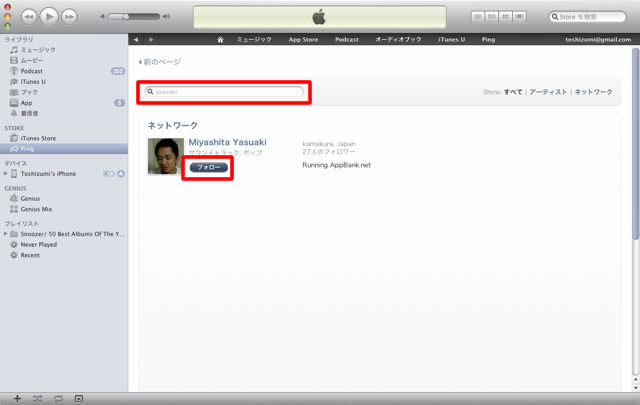Open the Ping tab in store bar
This screenshot has width=640, height=405.
488,40
